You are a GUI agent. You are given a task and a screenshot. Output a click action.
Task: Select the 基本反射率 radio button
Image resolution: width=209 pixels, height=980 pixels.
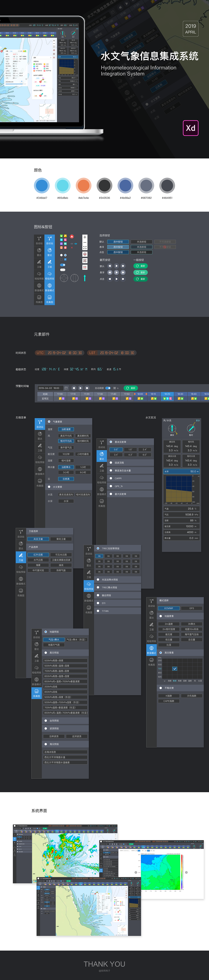pyautogui.click(x=111, y=442)
